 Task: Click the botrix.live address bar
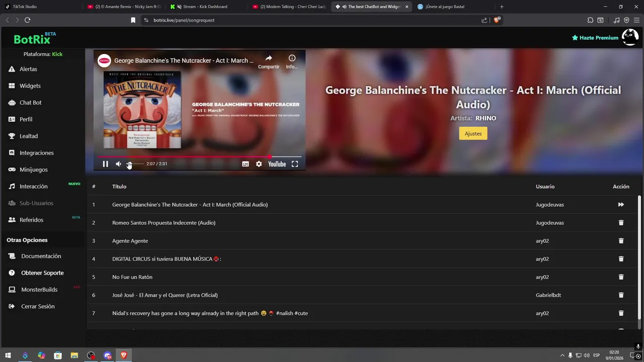pyautogui.click(x=312, y=20)
